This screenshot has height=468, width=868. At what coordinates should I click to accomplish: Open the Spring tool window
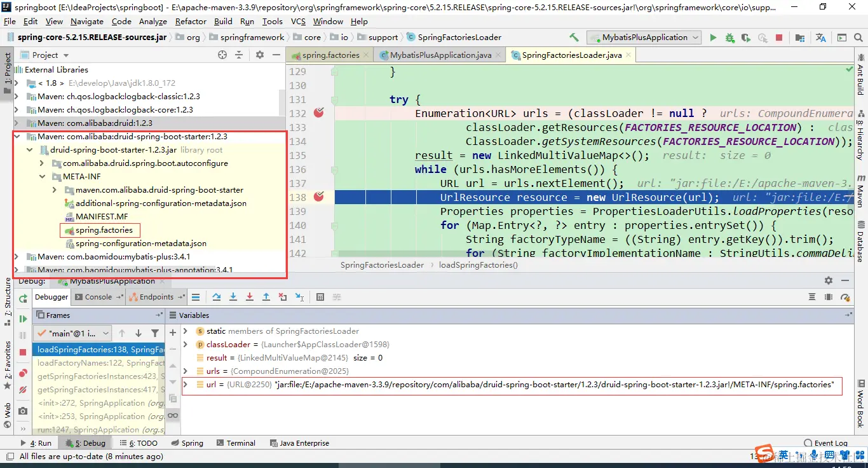pyautogui.click(x=186, y=443)
